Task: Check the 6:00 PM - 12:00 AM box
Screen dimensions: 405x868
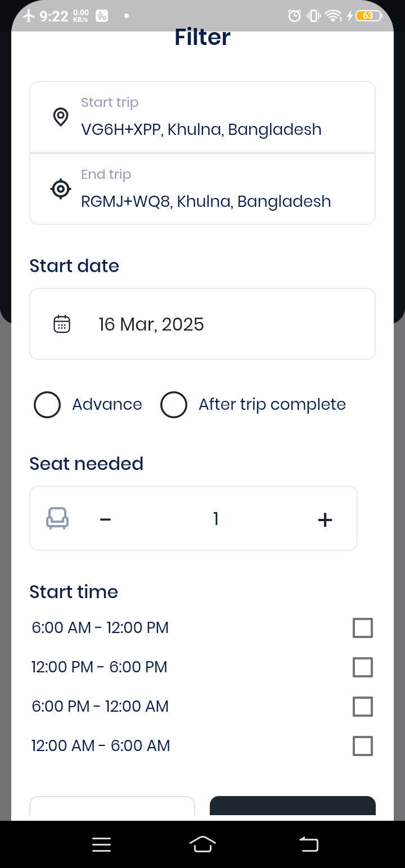Action: click(363, 707)
